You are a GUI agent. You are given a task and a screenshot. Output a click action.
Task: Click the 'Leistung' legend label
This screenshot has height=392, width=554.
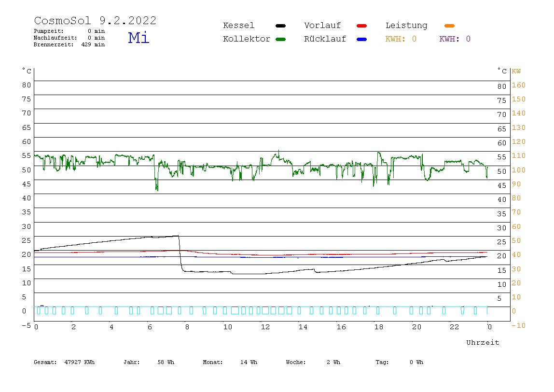coord(406,26)
